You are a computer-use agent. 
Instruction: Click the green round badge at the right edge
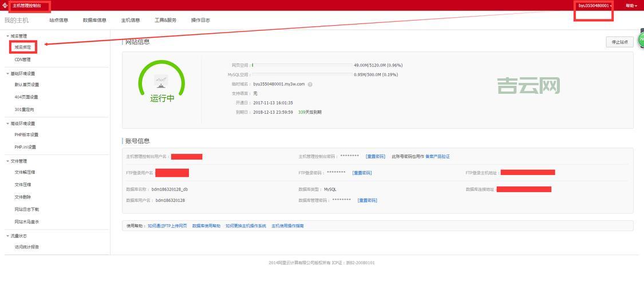click(641, 40)
